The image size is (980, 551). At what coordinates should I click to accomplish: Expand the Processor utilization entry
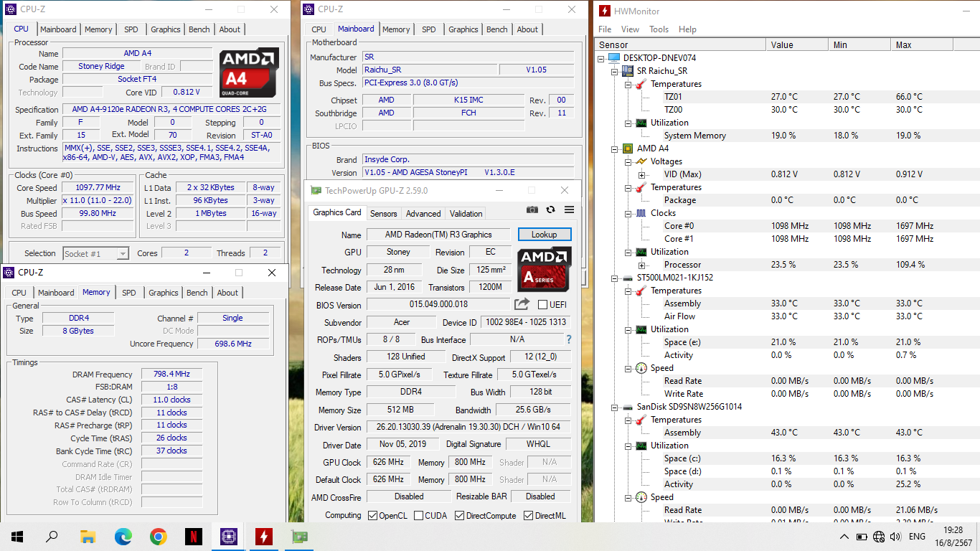coord(641,265)
